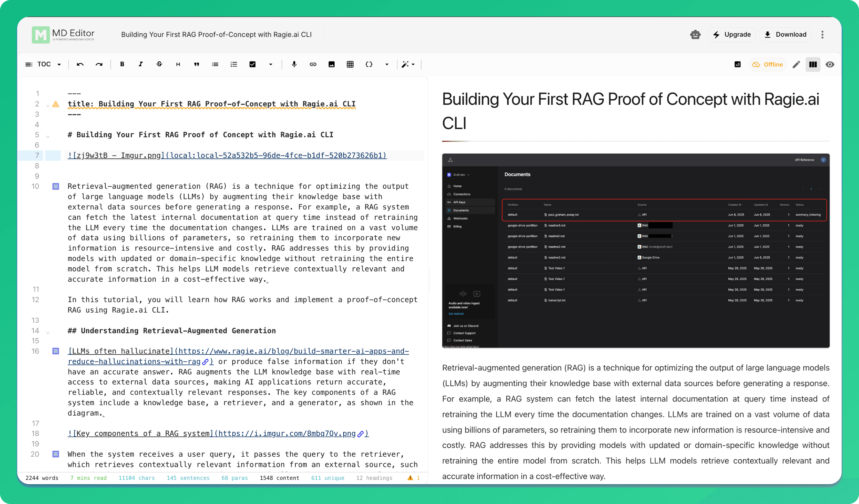Open the magic wand AI tools dropdown

click(408, 64)
